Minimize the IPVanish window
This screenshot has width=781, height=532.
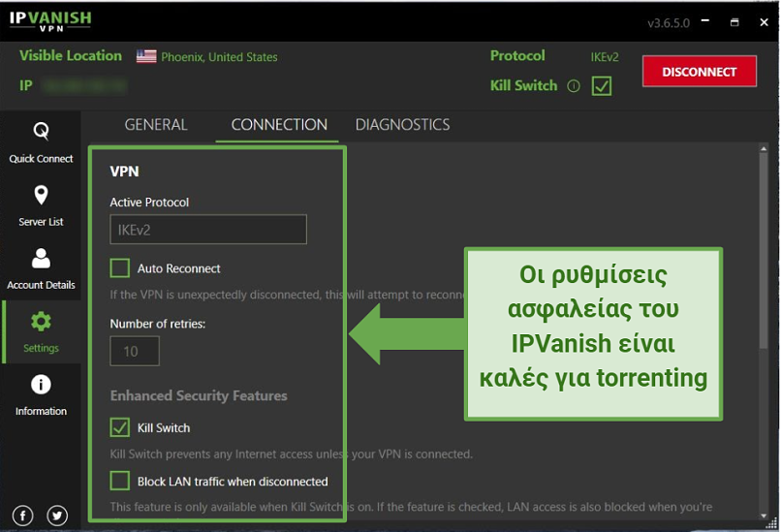tap(705, 21)
